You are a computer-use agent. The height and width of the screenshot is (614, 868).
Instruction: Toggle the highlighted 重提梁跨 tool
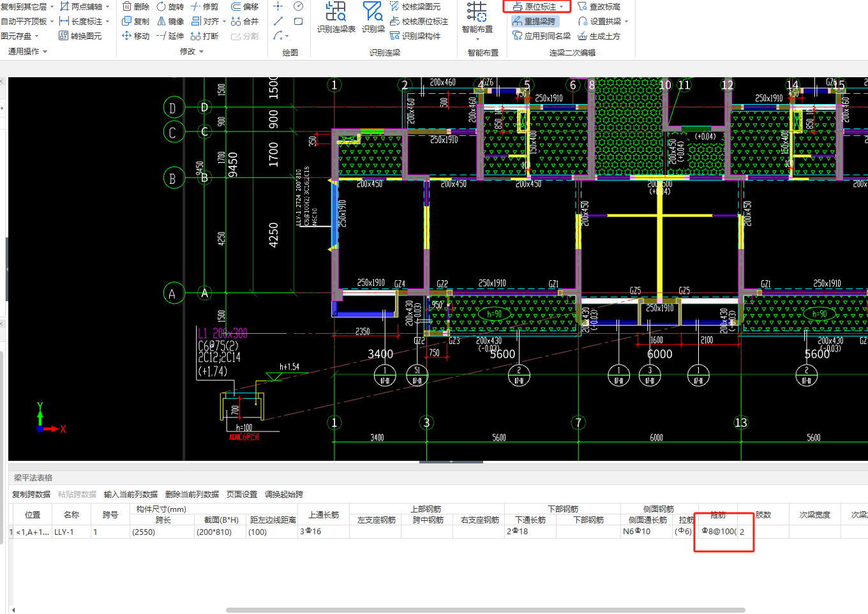(534, 21)
